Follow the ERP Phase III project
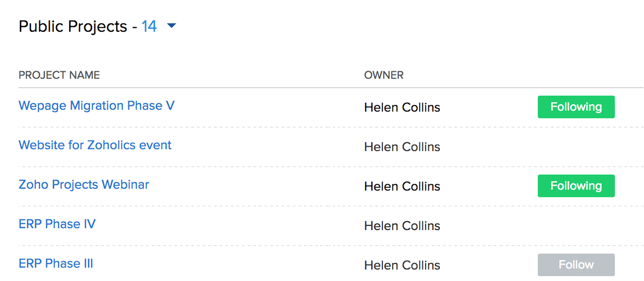The width and height of the screenshot is (644, 281). click(x=576, y=265)
